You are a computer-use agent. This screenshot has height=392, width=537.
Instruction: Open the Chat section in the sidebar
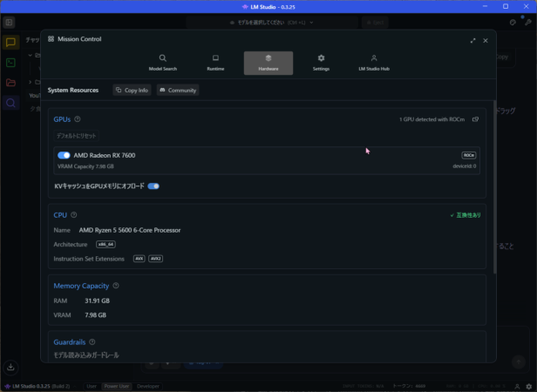pos(10,43)
